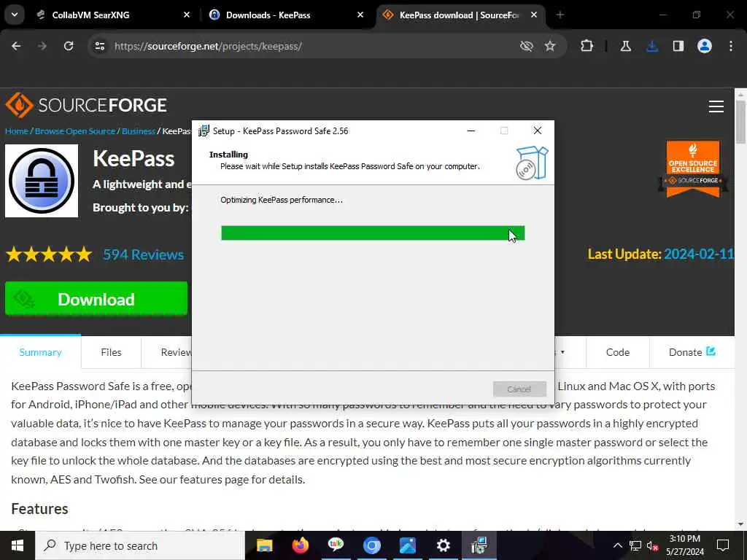
Task: Go back to previous page
Action: (16, 46)
